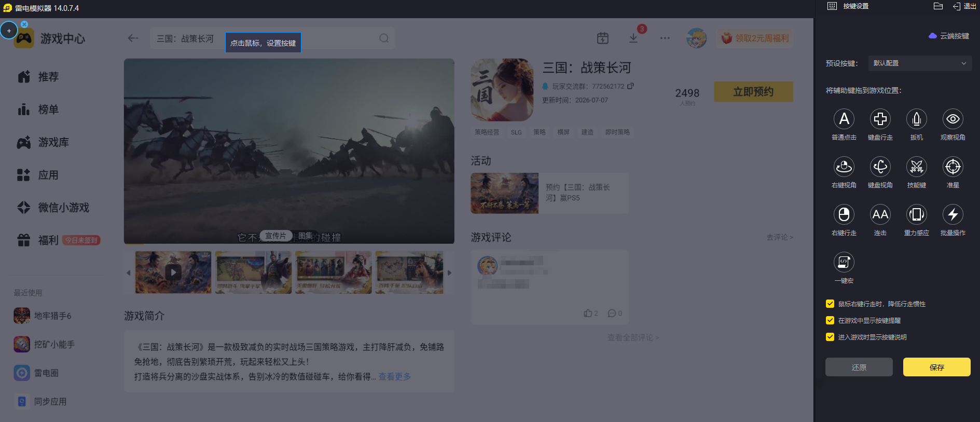Launch 挖矿小能手 from recent list
The height and width of the screenshot is (422, 980).
pyautogui.click(x=44, y=344)
